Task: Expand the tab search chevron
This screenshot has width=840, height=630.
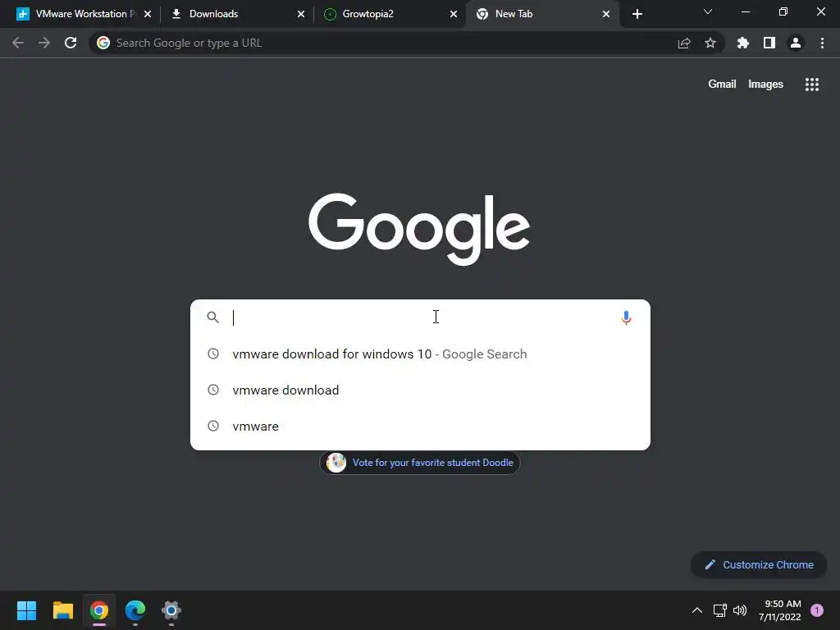Action: (x=708, y=11)
